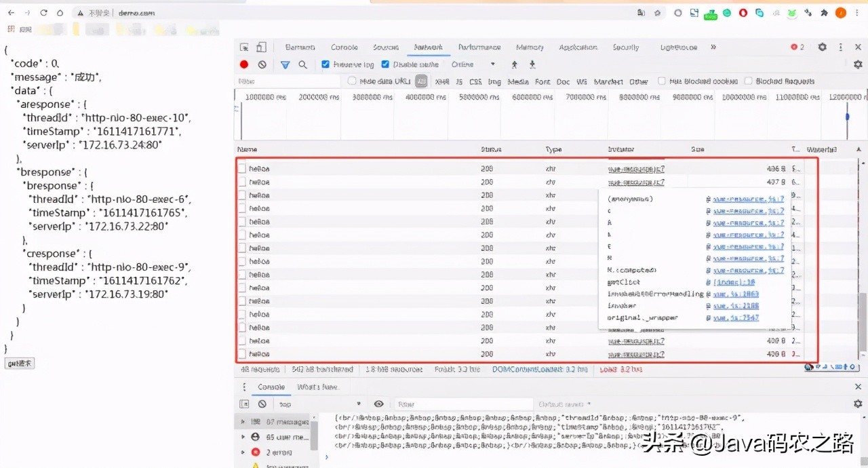Filter requests by XHR type
Screen dimensions: 868x468
click(x=441, y=81)
